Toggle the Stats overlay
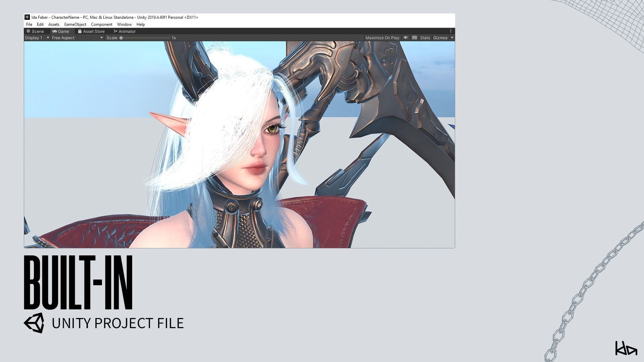 (425, 38)
